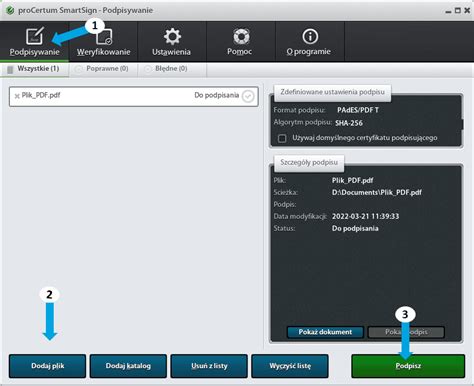Close the proCertum SmartSign window
Screen dimensions: 474x386
point(467,11)
